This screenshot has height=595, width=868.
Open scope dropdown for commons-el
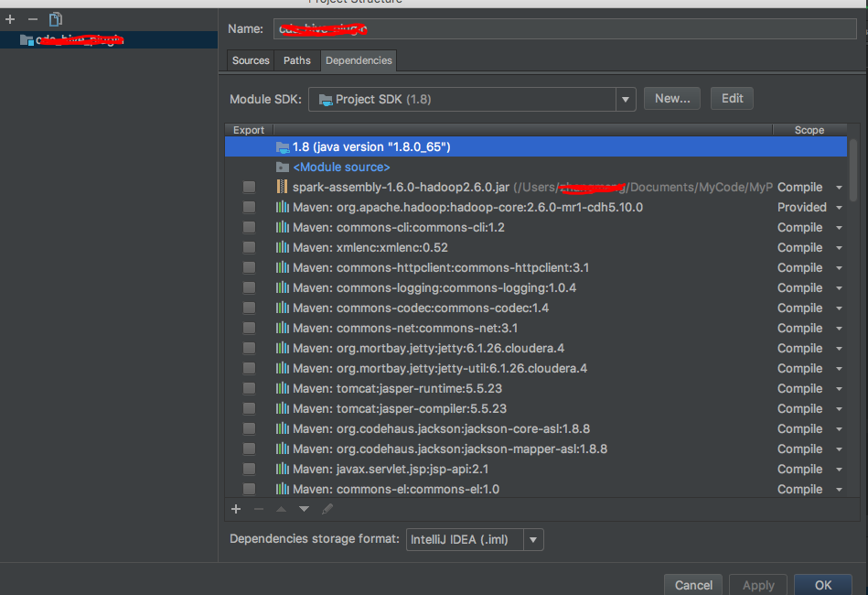(x=840, y=489)
